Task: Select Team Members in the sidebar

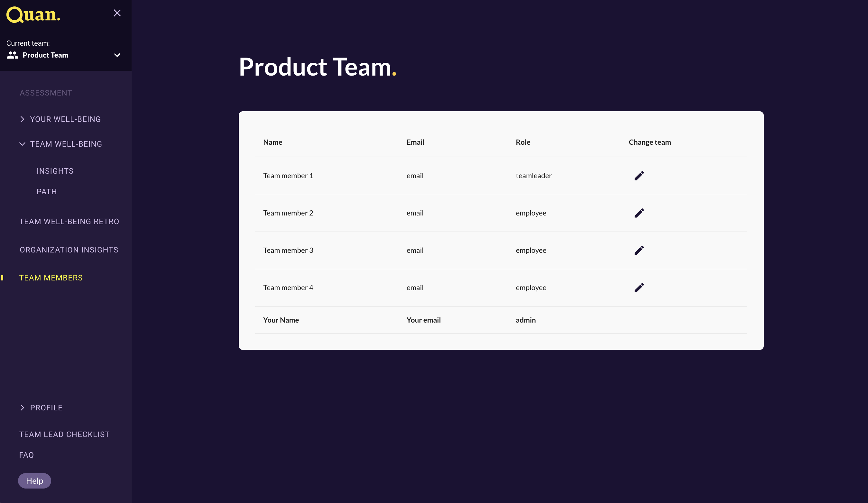Action: pos(51,278)
